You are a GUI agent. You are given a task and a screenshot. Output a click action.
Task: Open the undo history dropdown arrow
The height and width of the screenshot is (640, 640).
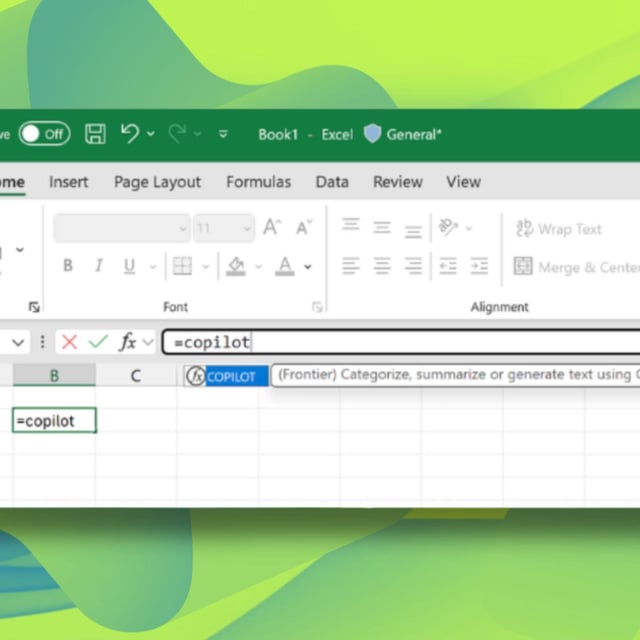pyautogui.click(x=151, y=133)
